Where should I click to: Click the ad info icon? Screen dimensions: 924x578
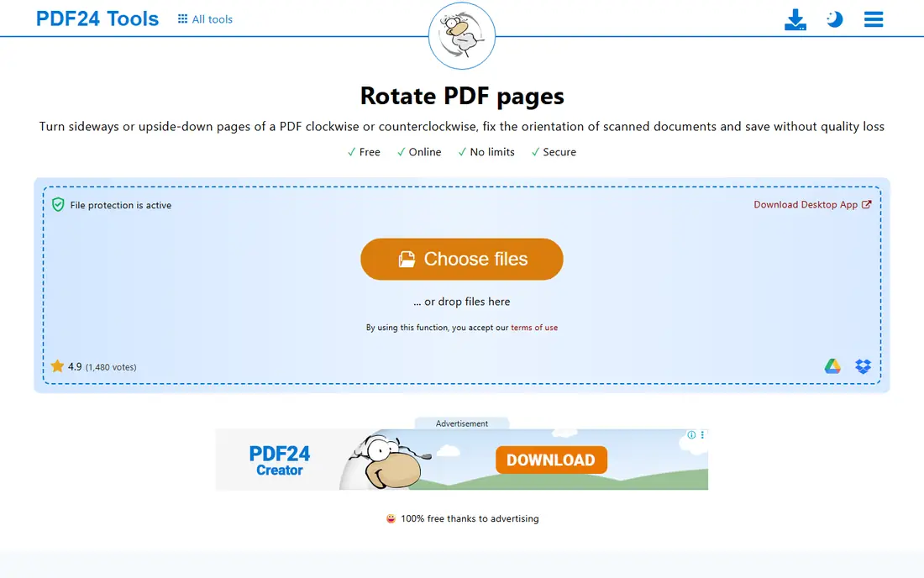(x=691, y=435)
